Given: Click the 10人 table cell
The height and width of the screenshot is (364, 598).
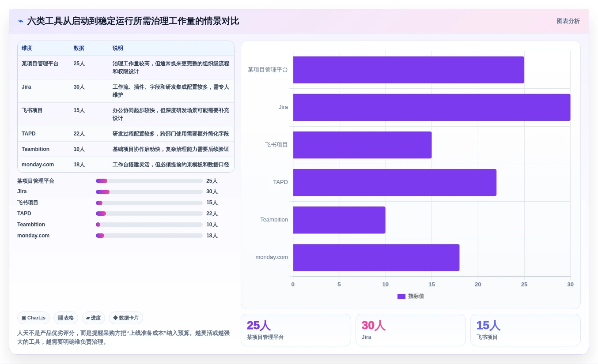Looking at the screenshot, I should [x=79, y=149].
